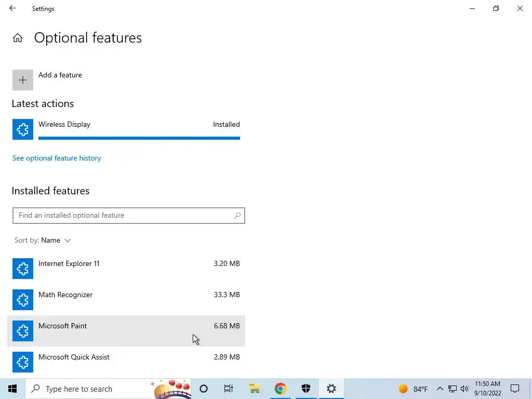
Task: Click the Installed features heading
Action: tap(50, 191)
